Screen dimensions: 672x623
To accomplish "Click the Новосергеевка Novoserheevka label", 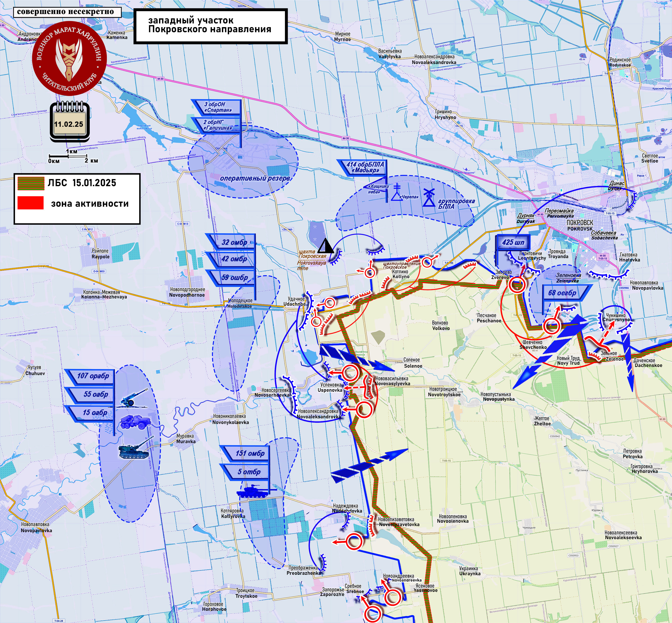I will [273, 392].
